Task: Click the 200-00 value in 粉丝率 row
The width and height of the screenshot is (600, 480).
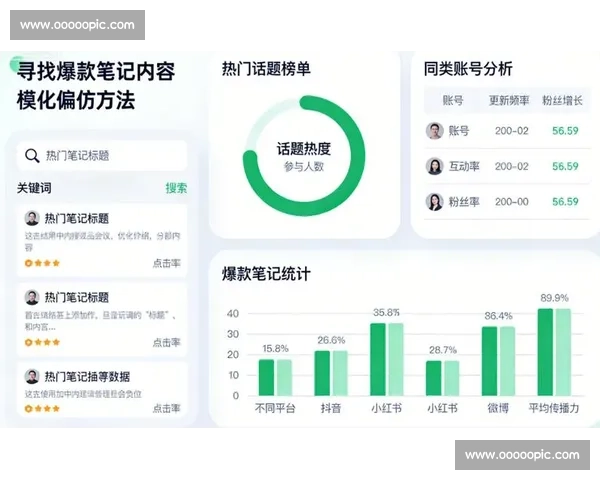Action: [x=512, y=202]
